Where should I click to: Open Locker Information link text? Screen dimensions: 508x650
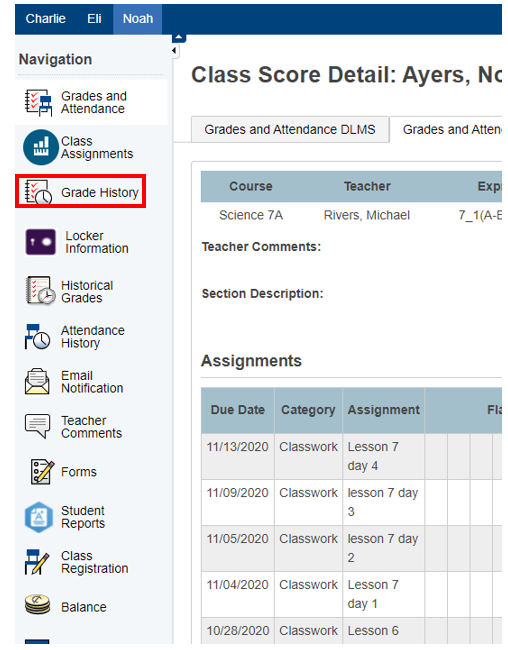click(97, 242)
